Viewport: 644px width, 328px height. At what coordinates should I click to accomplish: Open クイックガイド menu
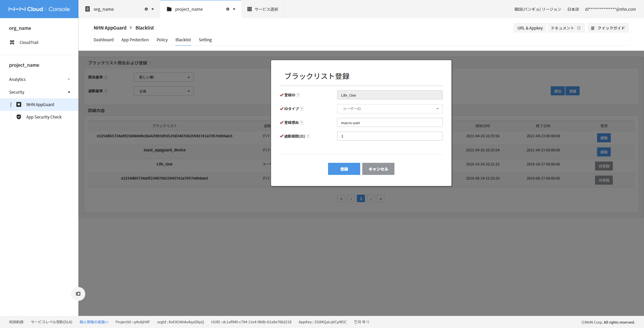[608, 28]
